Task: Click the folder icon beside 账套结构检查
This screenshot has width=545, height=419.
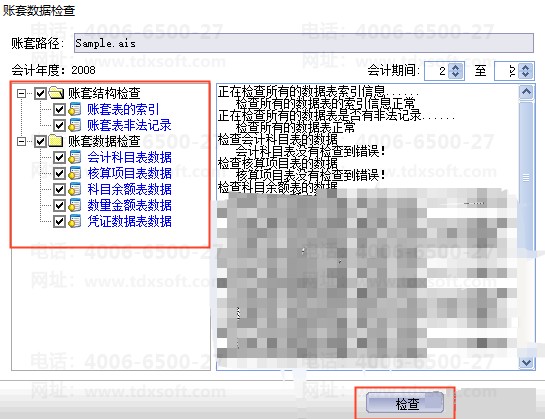Action: (x=56, y=93)
